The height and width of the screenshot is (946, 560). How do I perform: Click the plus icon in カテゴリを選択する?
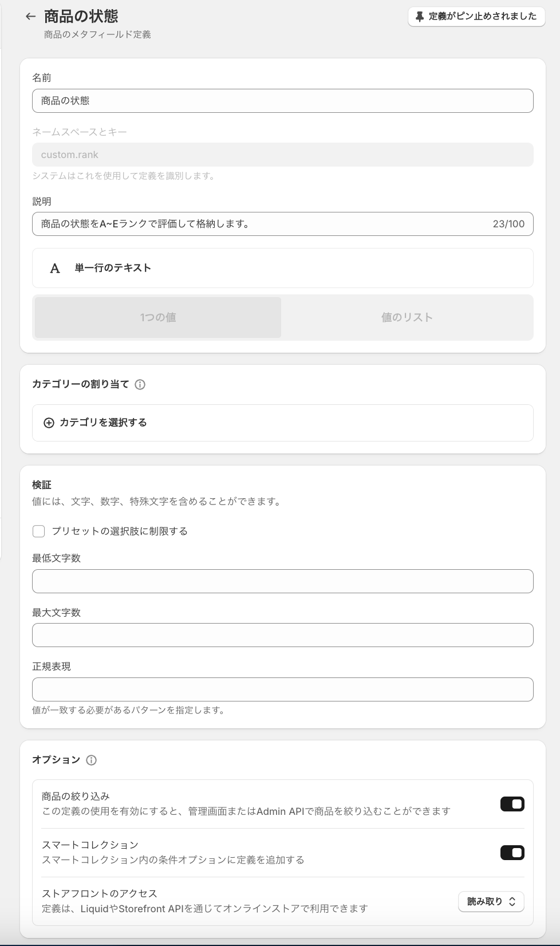(49, 423)
